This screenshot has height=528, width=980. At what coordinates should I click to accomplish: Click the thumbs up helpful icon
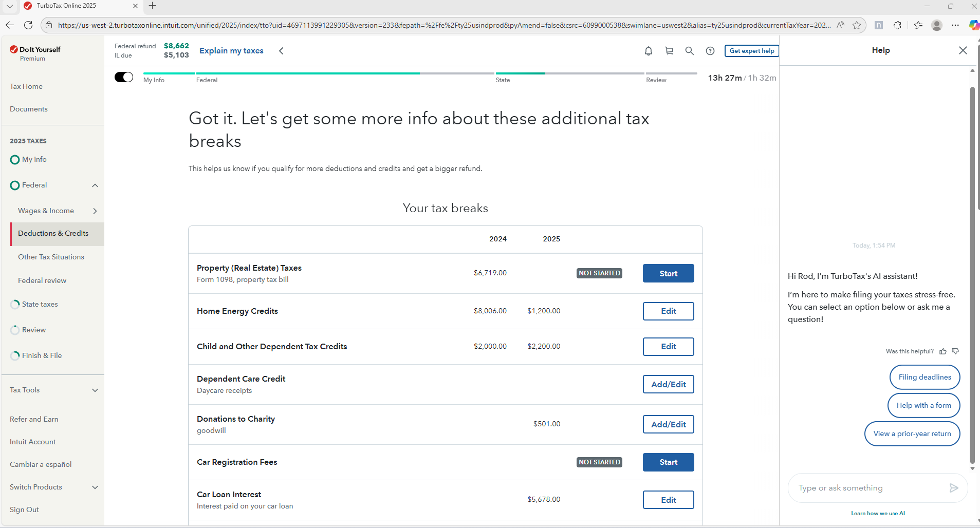[x=943, y=351]
